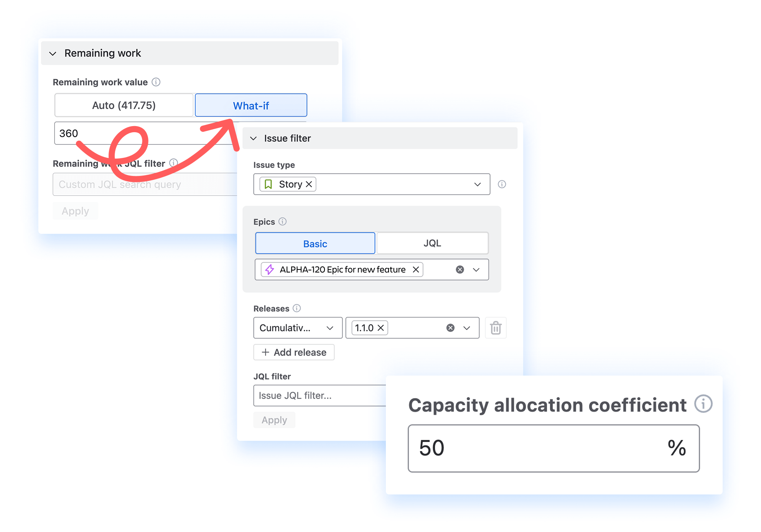
Task: Click the Epics info icon
Action: pyautogui.click(x=282, y=222)
